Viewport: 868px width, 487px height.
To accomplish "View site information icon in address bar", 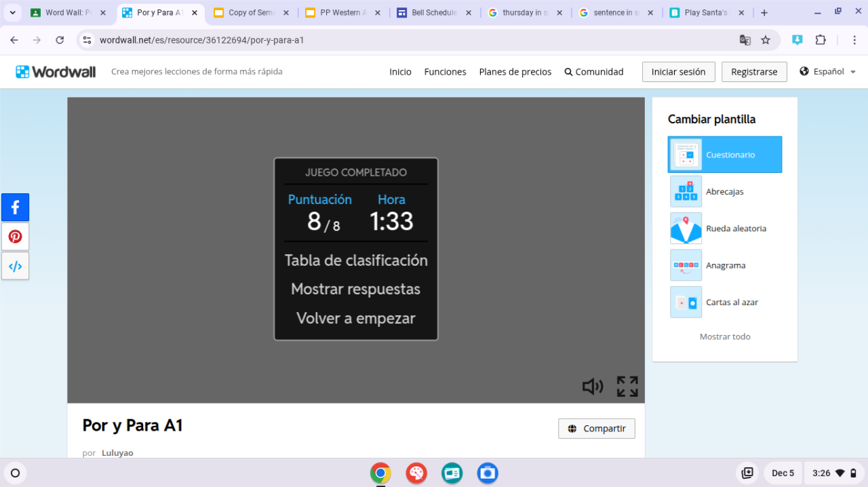I will pyautogui.click(x=87, y=40).
